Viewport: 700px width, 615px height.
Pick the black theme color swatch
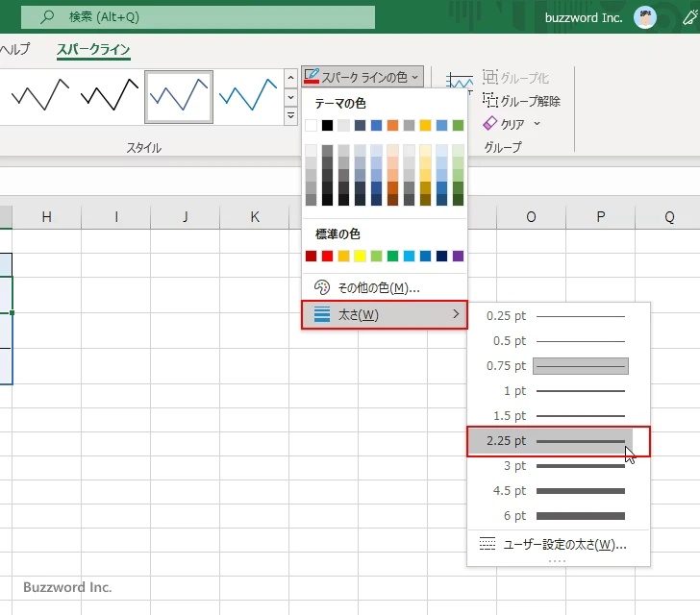[327, 126]
